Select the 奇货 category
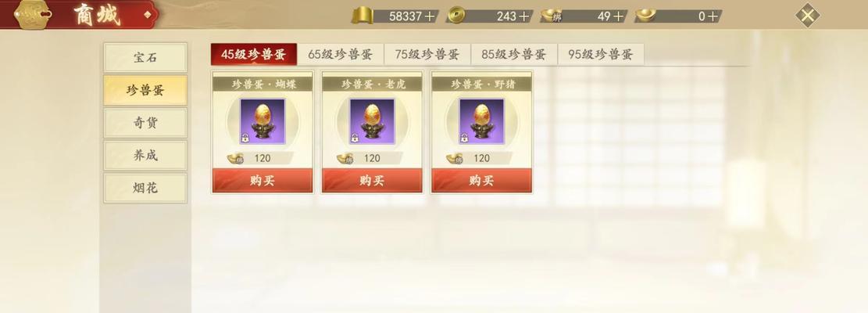The height and width of the screenshot is (313, 868). (145, 123)
